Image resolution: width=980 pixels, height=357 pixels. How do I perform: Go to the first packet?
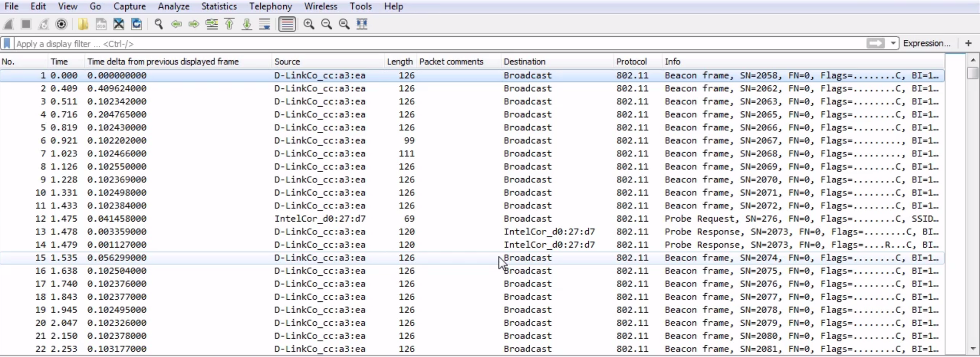[x=230, y=24]
